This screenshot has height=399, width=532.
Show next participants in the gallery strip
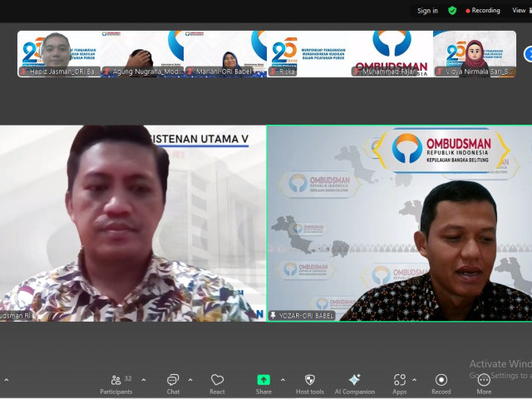pos(527,54)
